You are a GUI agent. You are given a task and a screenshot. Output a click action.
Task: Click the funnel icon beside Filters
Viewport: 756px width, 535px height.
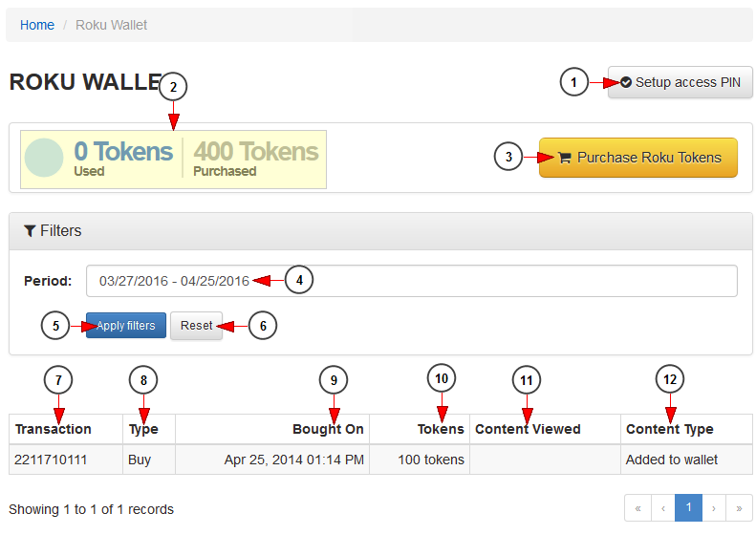(x=30, y=231)
